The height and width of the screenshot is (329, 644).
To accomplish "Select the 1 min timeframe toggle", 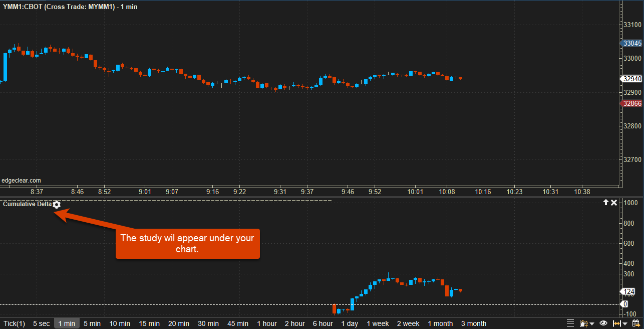I will [x=67, y=323].
